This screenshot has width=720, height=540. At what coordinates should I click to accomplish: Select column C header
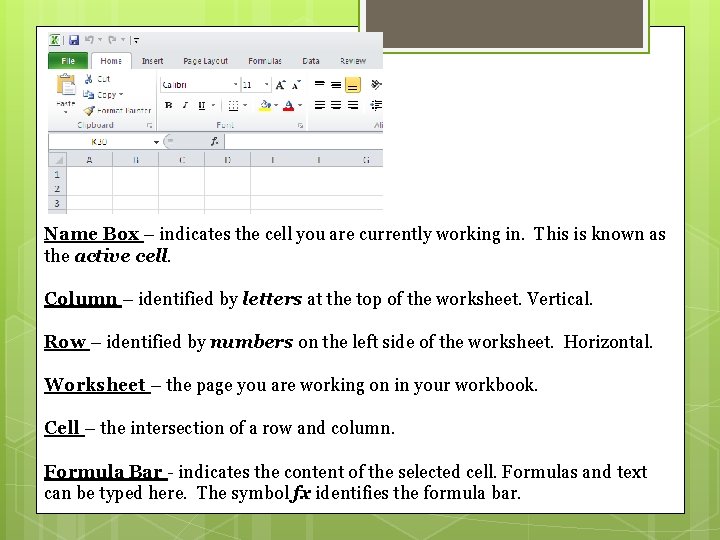(x=181, y=160)
